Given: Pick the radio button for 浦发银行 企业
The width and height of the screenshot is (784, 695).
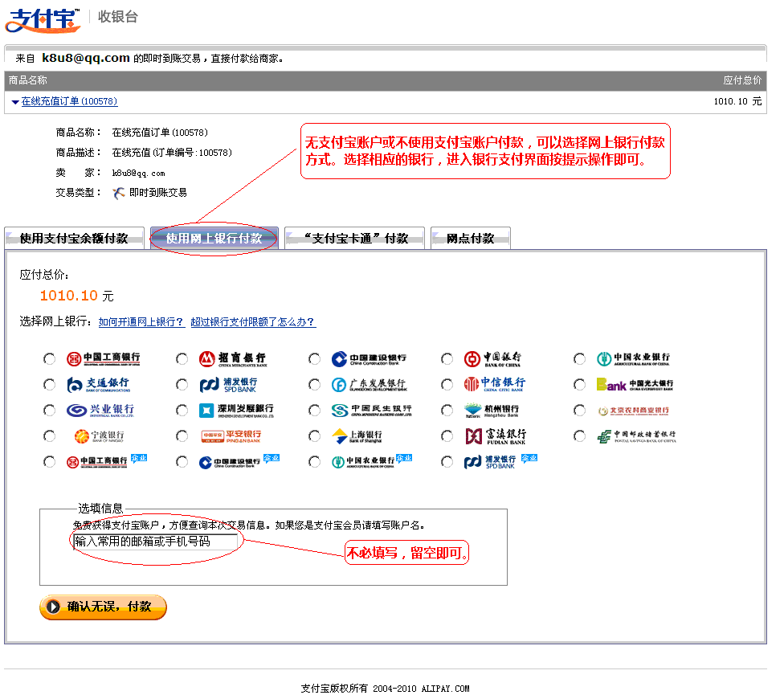Looking at the screenshot, I should 447,461.
